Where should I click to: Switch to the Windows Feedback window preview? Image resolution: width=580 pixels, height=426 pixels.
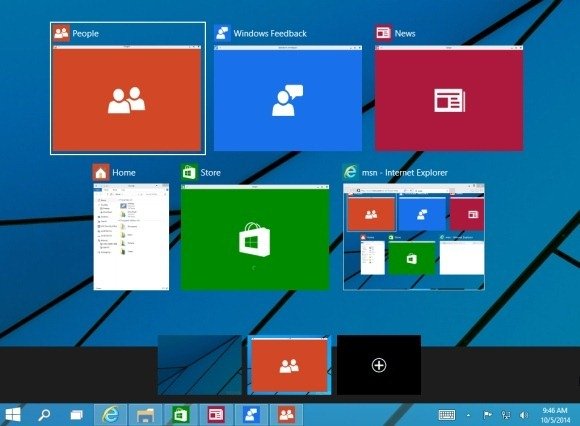[x=288, y=98]
